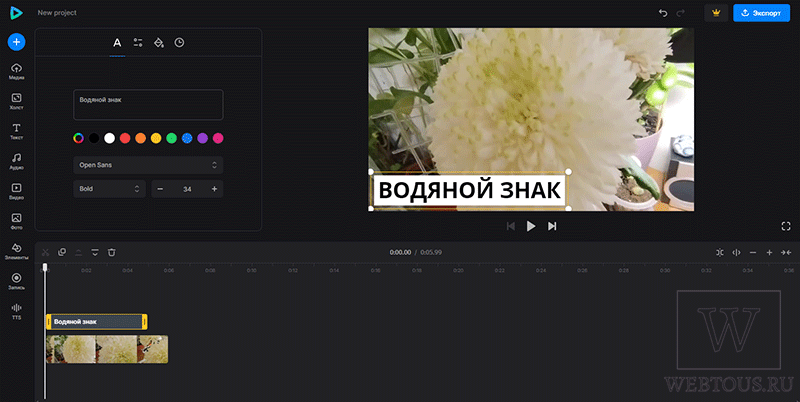Click the split-at-playhead timeline icon
This screenshot has width=800, height=402.
coord(736,252)
